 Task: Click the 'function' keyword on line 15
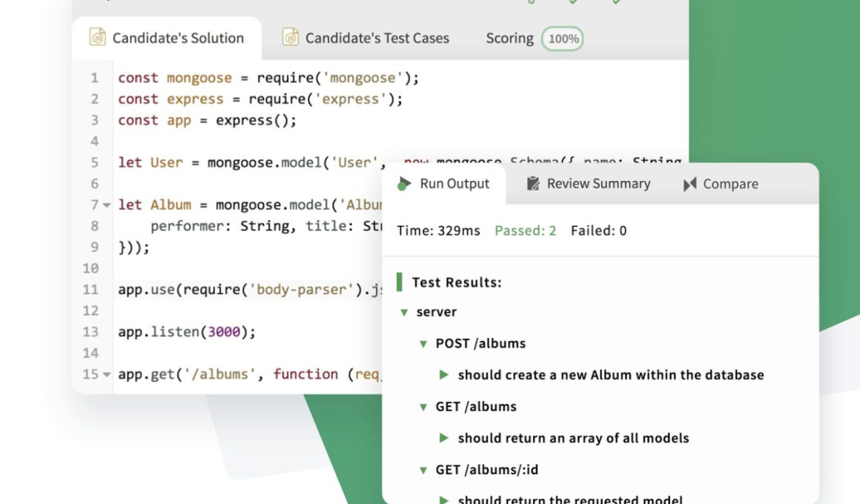pyautogui.click(x=305, y=374)
